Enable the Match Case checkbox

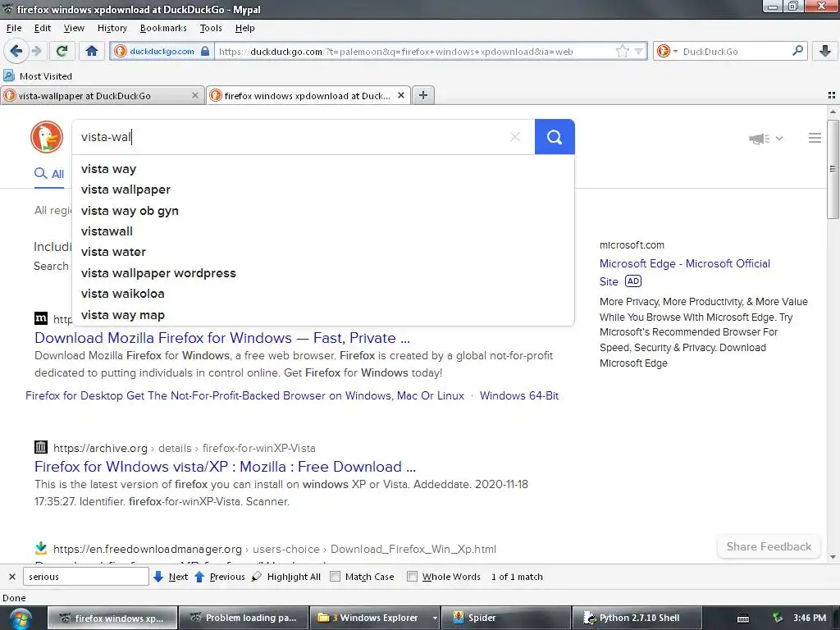point(335,577)
